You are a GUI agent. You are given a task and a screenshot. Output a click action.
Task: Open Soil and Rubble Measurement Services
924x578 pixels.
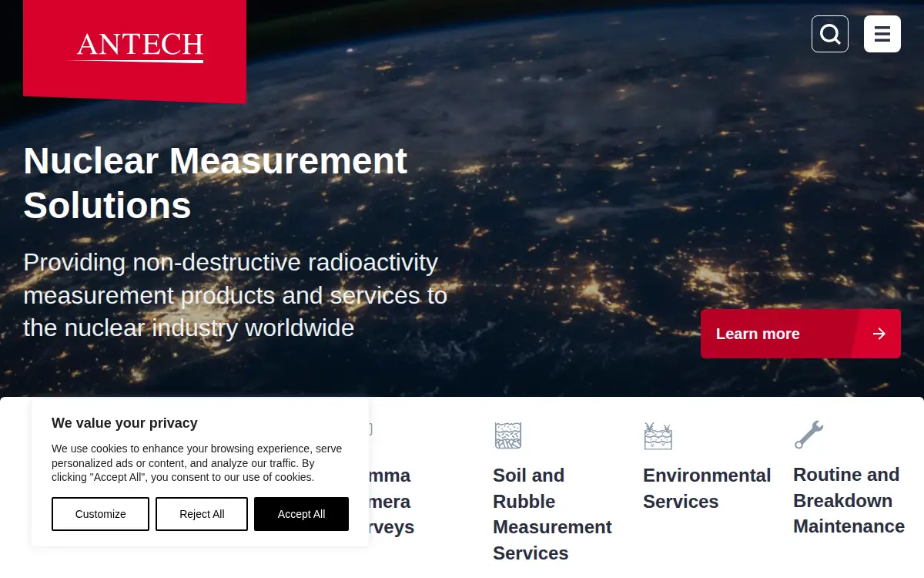coord(552,514)
